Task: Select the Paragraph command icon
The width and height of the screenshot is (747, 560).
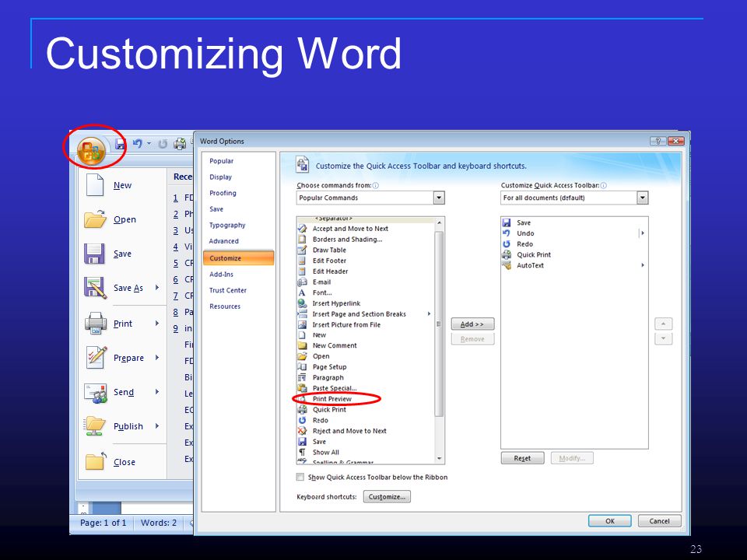Action: pyautogui.click(x=302, y=378)
